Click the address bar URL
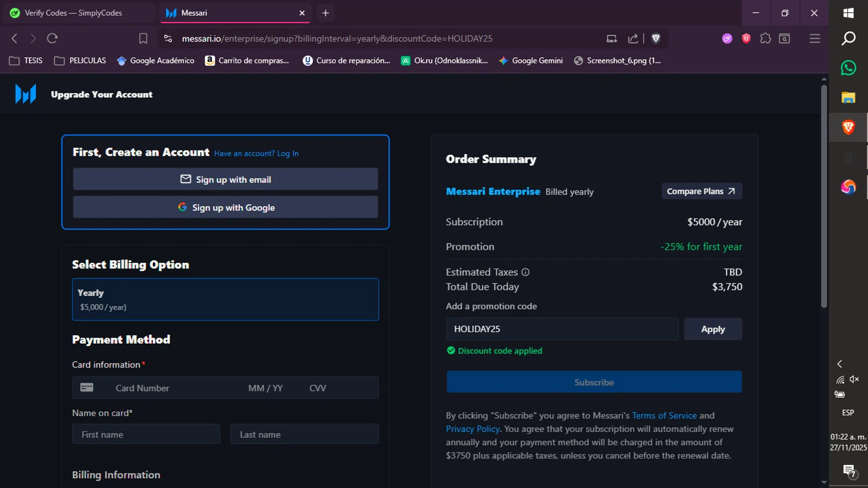The height and width of the screenshot is (488, 868). point(337,38)
